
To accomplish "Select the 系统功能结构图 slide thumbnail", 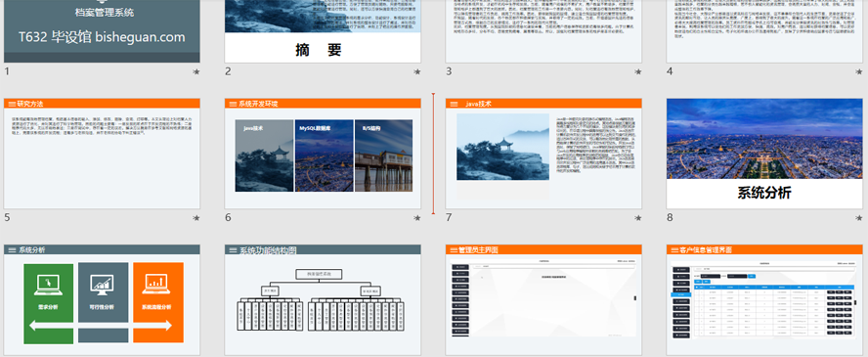I will 323,300.
